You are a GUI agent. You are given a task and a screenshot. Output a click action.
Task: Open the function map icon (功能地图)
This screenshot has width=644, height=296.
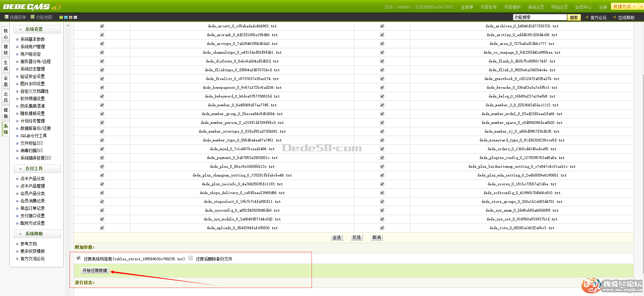click(x=33, y=17)
